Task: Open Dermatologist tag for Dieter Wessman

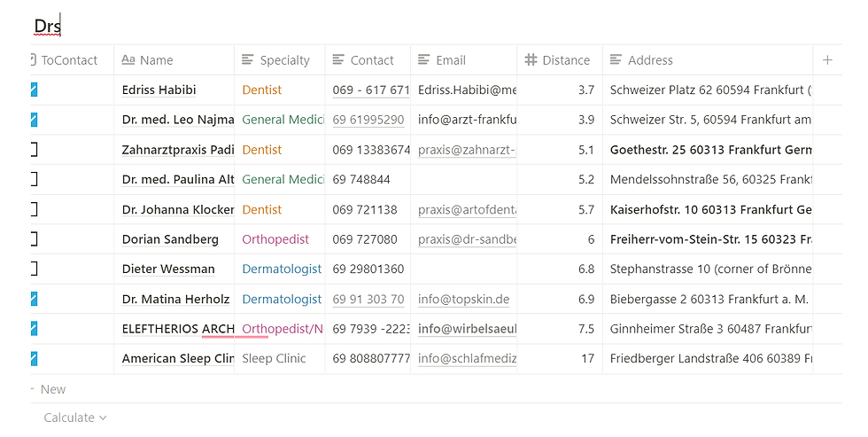Action: tap(282, 269)
